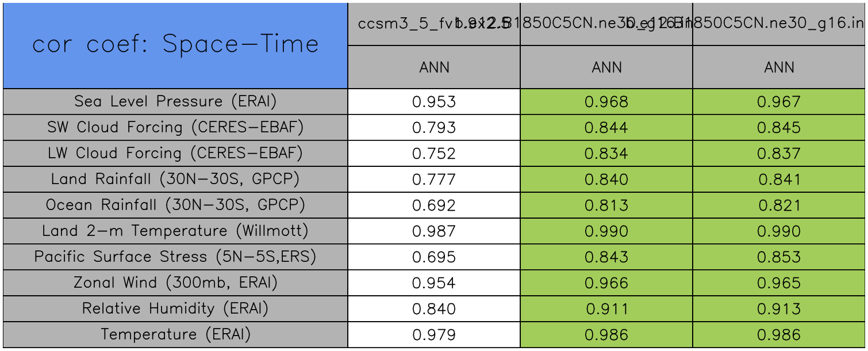Click the green cell with value 0.911

click(606, 309)
